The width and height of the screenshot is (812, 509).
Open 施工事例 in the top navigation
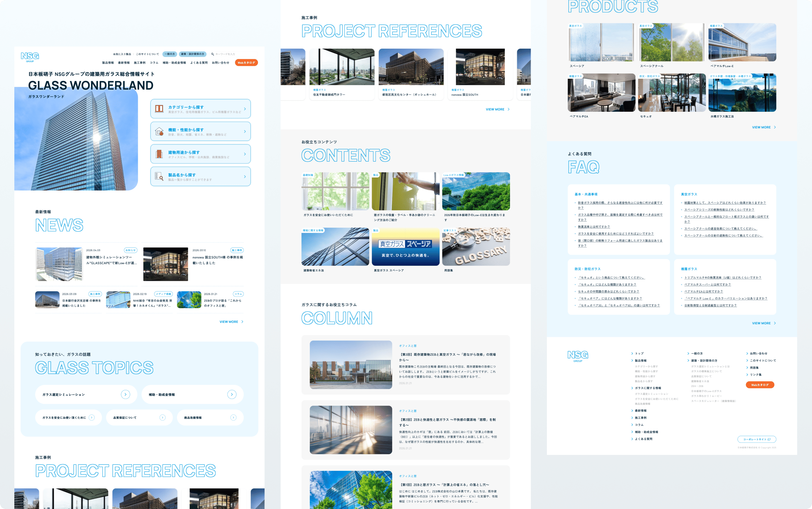click(x=139, y=63)
